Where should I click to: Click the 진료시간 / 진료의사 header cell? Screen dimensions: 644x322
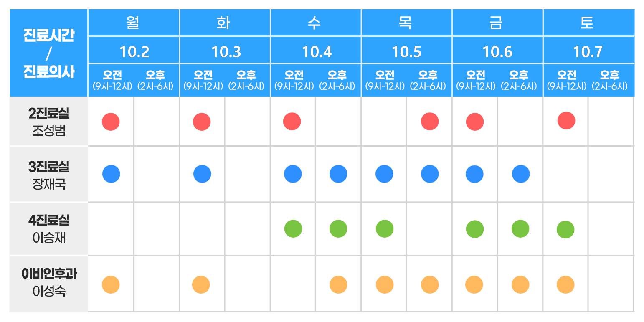click(x=49, y=53)
